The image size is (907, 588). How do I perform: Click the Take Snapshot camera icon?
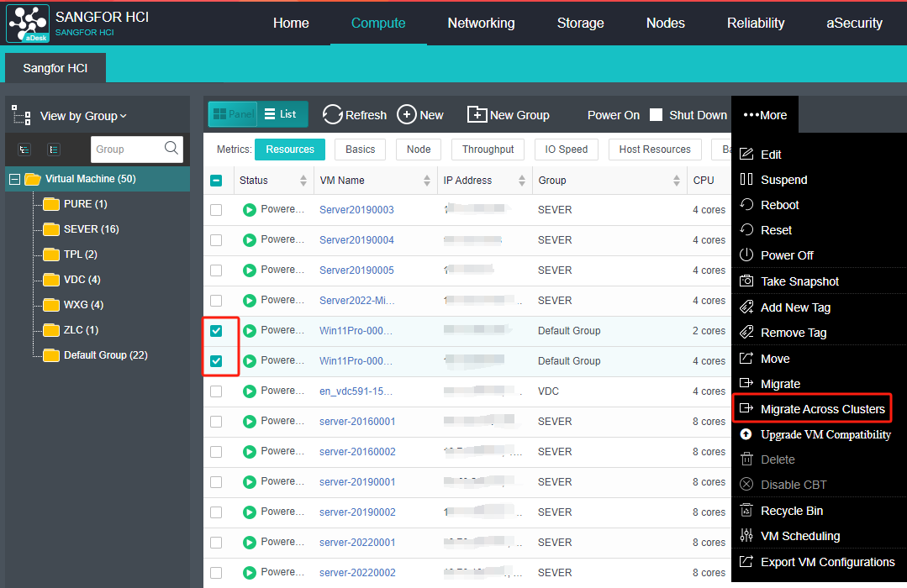[746, 281]
